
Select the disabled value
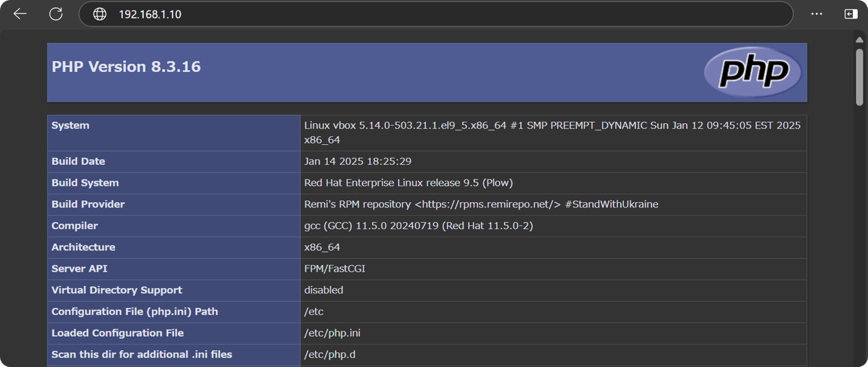point(323,290)
